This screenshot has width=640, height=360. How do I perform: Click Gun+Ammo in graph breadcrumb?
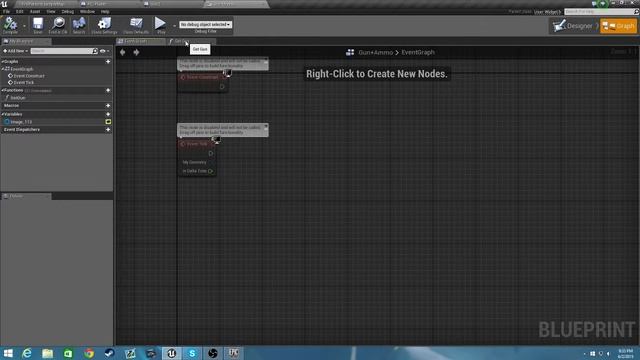pos(376,53)
